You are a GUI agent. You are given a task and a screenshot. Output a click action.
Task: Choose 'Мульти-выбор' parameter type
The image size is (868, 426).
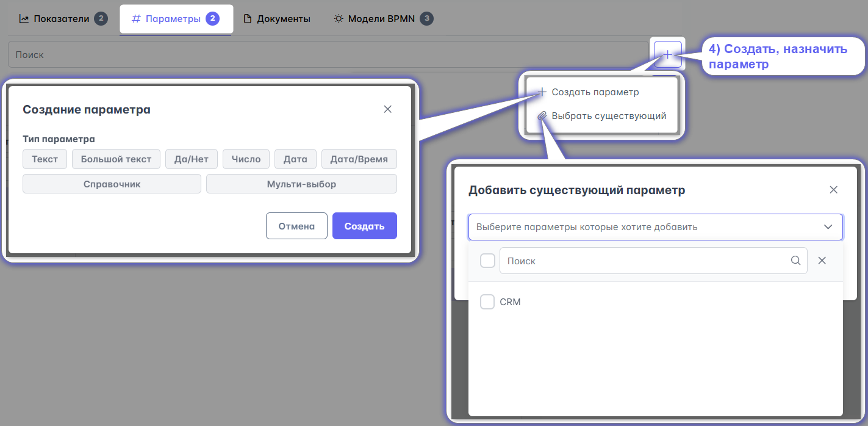pos(301,184)
